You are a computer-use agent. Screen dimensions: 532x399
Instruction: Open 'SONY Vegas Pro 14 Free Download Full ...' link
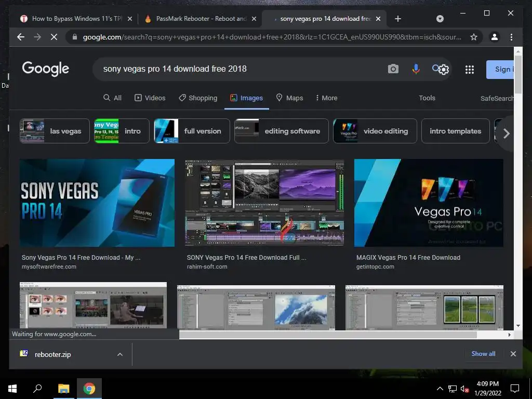point(247,258)
